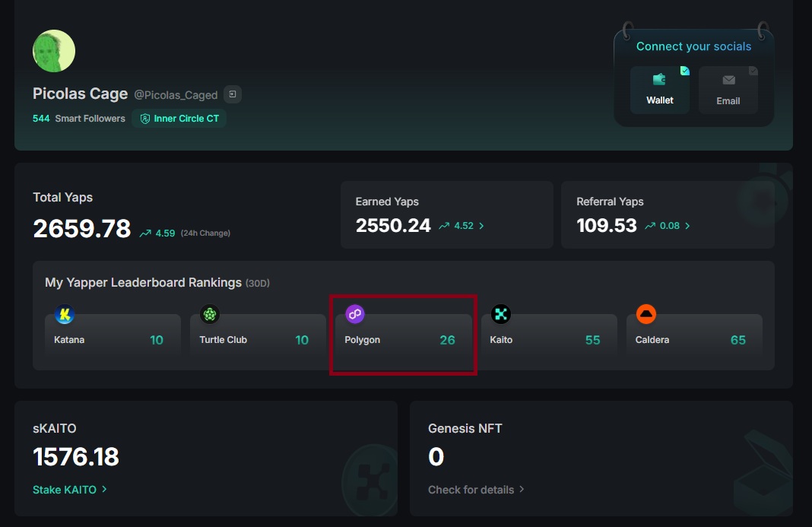Click the Katana logo icon
Viewport: 812px width, 527px height.
pyautogui.click(x=65, y=314)
